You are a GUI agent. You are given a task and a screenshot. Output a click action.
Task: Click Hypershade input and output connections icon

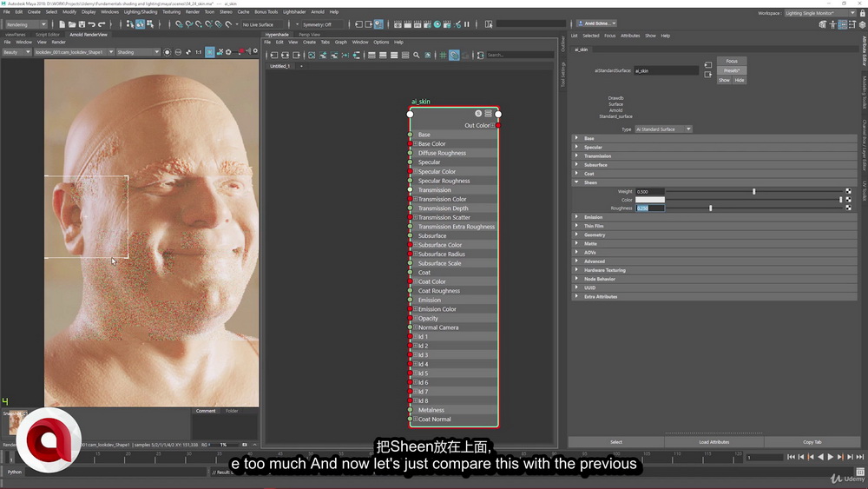pos(285,56)
